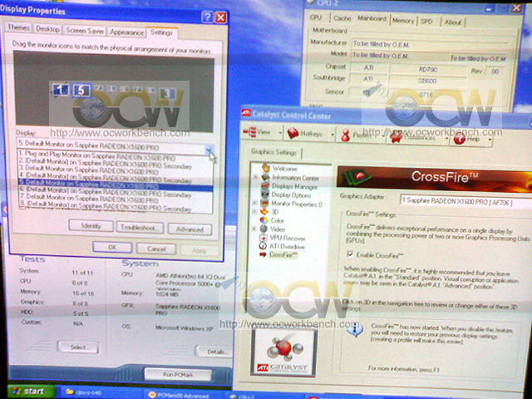Switch to the Themes tab
The height and width of the screenshot is (399, 532).
[18, 27]
